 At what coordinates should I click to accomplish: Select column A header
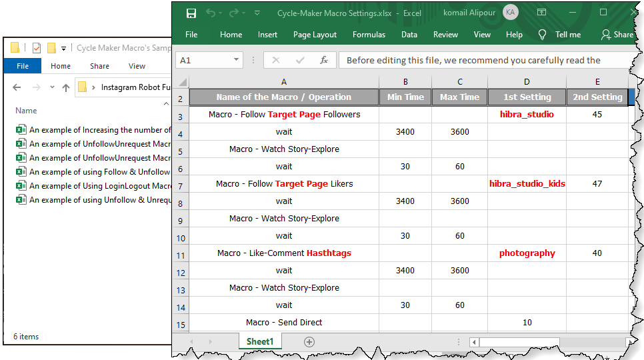[284, 82]
